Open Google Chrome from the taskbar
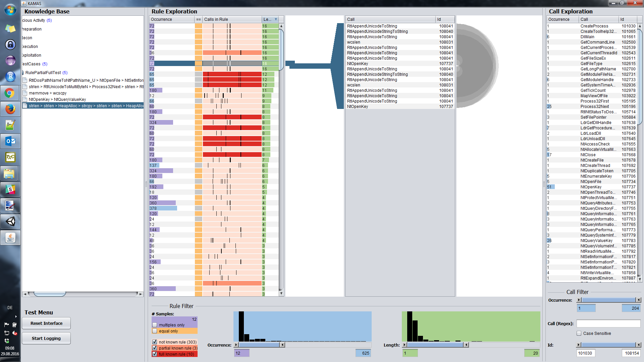 [10, 93]
